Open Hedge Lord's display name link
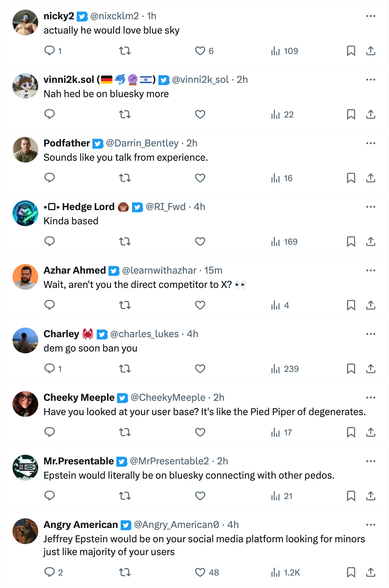This screenshot has width=389, height=588. coord(88,207)
